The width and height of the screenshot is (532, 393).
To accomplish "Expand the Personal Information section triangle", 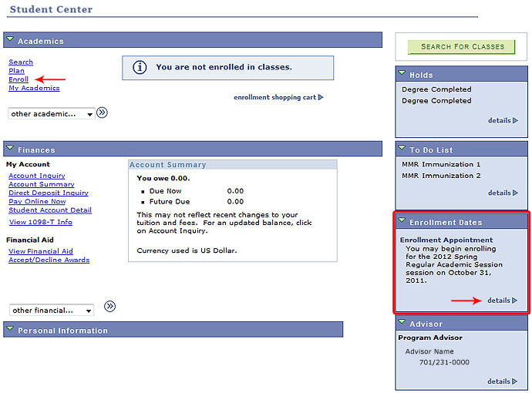I will [x=9, y=329].
